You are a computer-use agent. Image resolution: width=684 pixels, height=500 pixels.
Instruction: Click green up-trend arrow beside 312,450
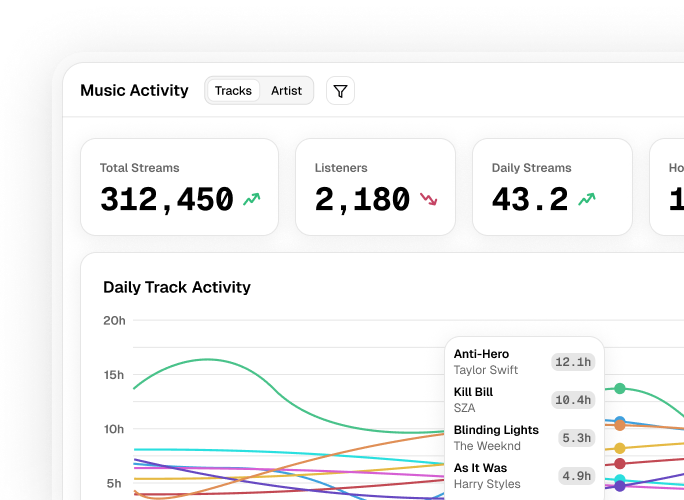coord(252,199)
